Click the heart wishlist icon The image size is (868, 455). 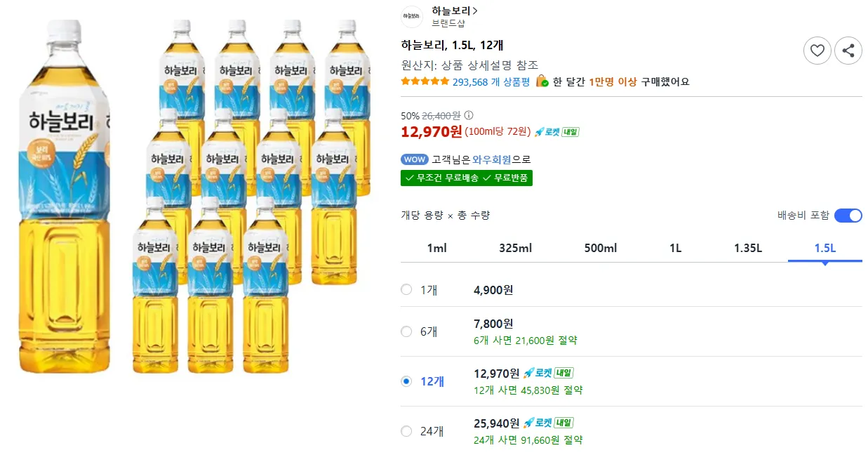[x=817, y=51]
